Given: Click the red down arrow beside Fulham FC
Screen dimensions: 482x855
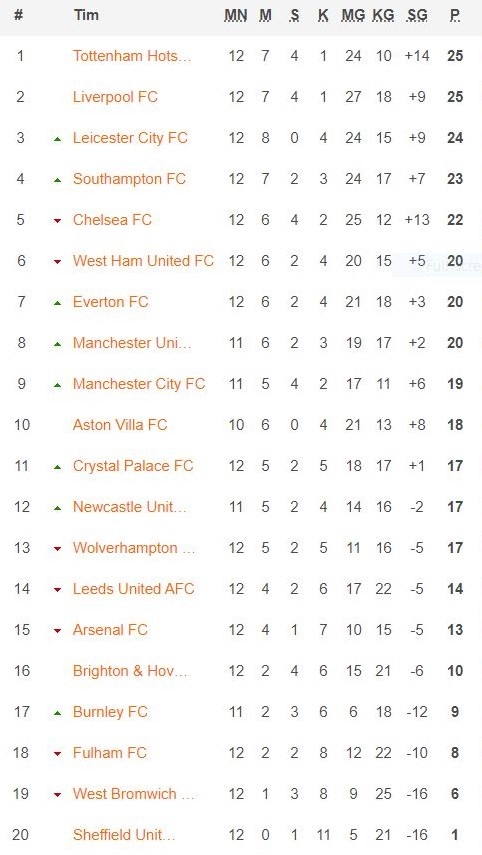Looking at the screenshot, I should click(x=57, y=754).
